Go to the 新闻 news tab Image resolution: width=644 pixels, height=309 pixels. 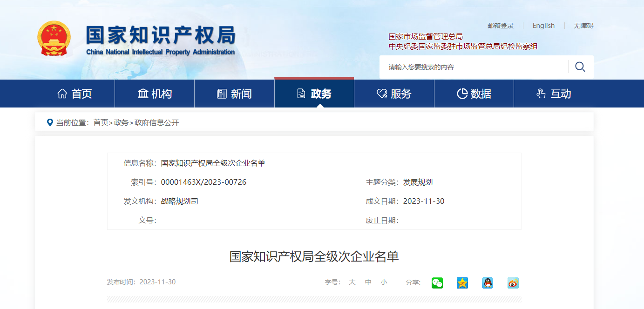[x=234, y=94]
